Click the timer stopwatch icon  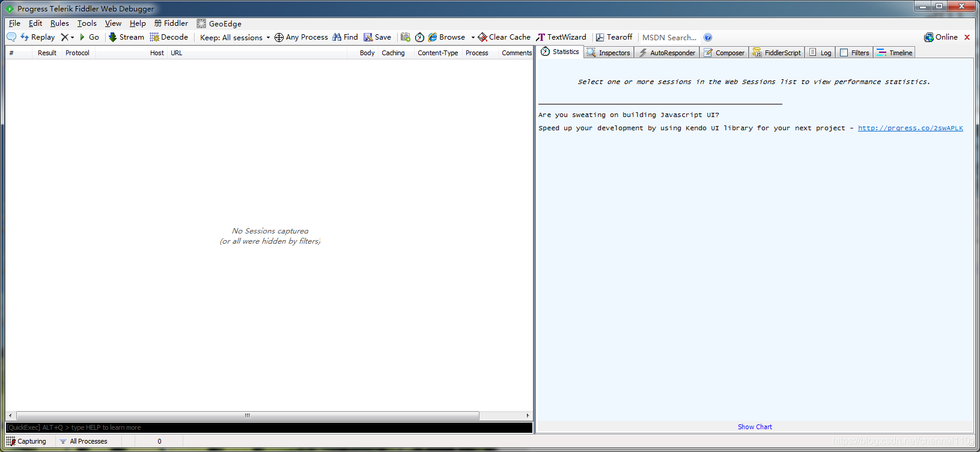419,37
